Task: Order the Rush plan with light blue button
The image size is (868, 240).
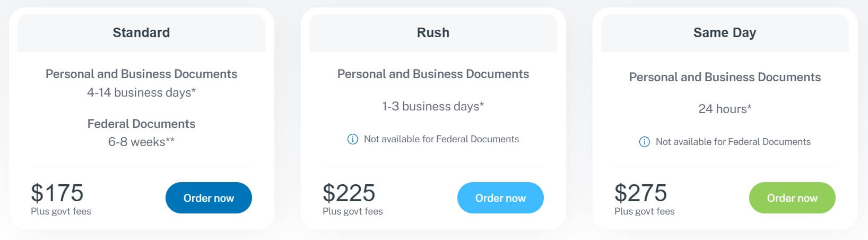Action: coord(500,198)
